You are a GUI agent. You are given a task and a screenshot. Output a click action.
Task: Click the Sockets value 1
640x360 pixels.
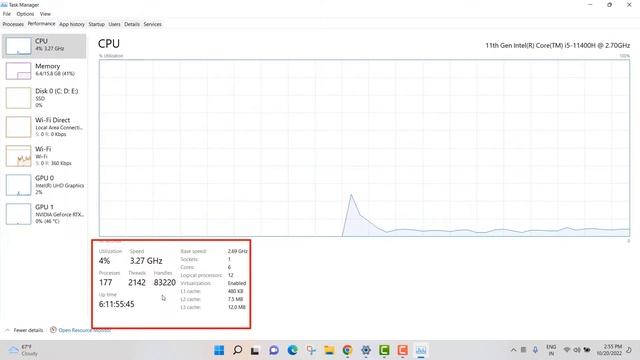click(229, 259)
